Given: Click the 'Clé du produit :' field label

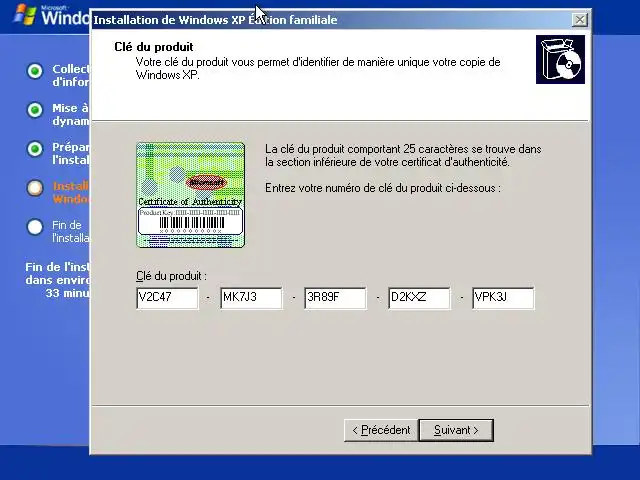Looking at the screenshot, I should point(171,276).
